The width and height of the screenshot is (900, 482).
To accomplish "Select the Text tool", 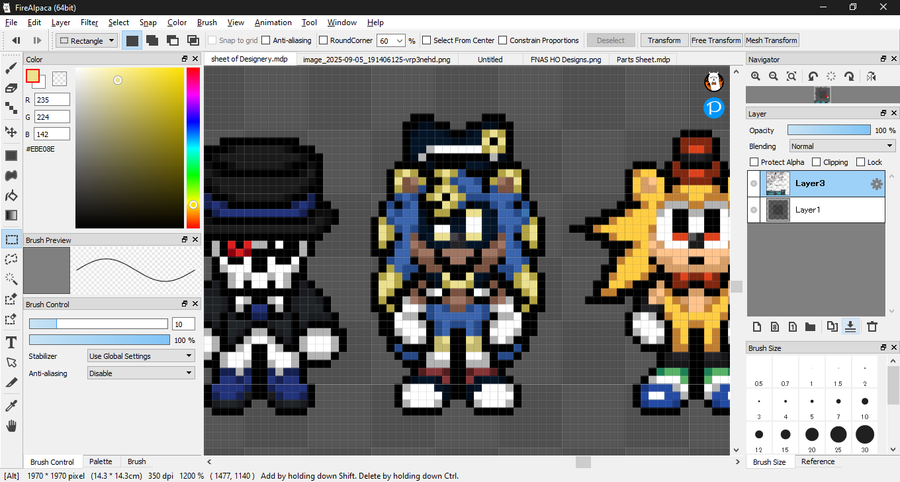I will coord(11,343).
